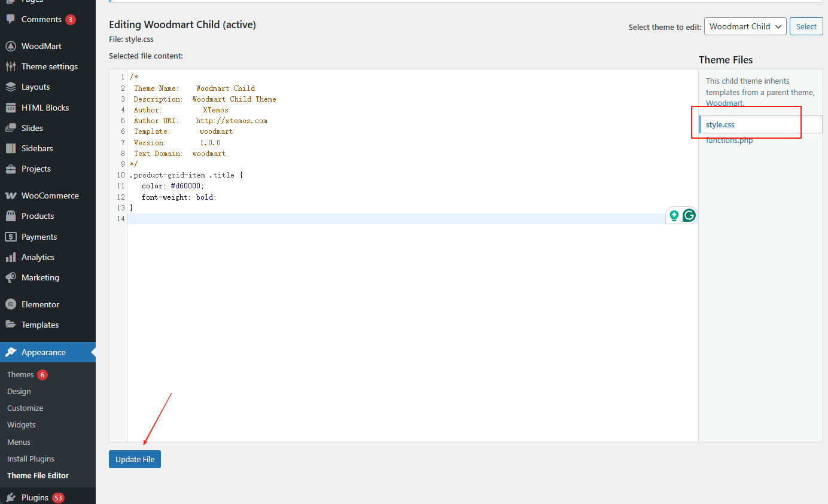The image size is (828, 504).
Task: Open Theme settings sliders icon
Action: pyautogui.click(x=11, y=66)
